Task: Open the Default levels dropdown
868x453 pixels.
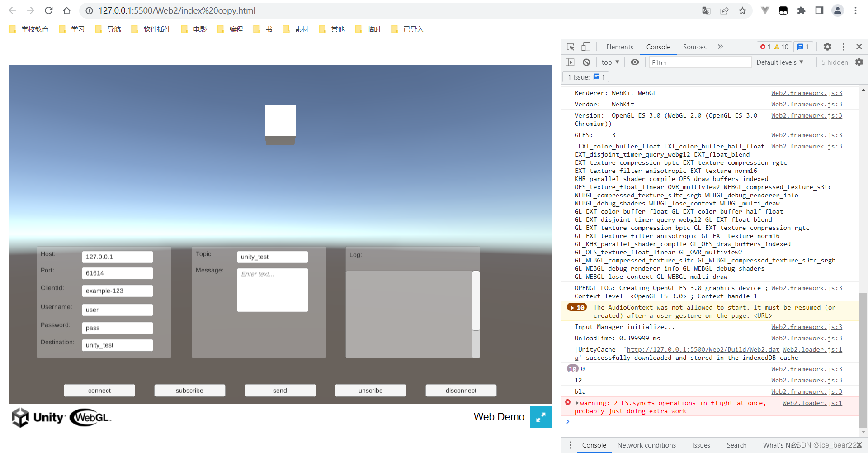Action: [x=779, y=62]
